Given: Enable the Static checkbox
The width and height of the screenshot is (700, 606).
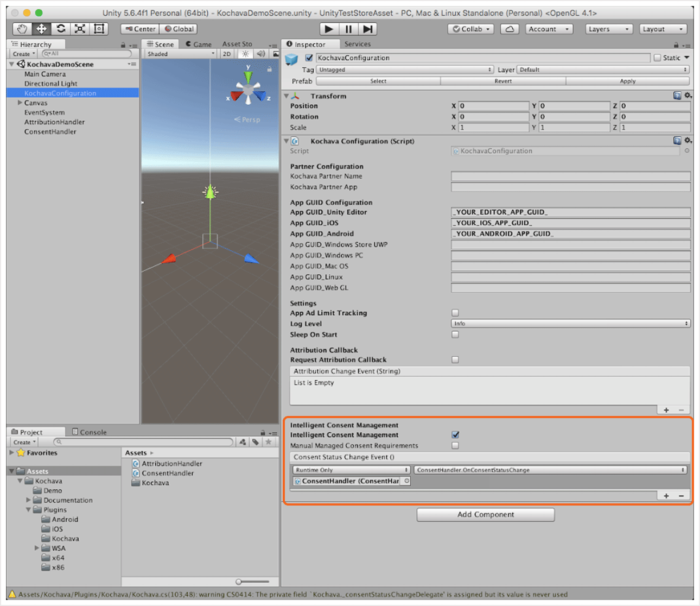Looking at the screenshot, I should point(658,58).
